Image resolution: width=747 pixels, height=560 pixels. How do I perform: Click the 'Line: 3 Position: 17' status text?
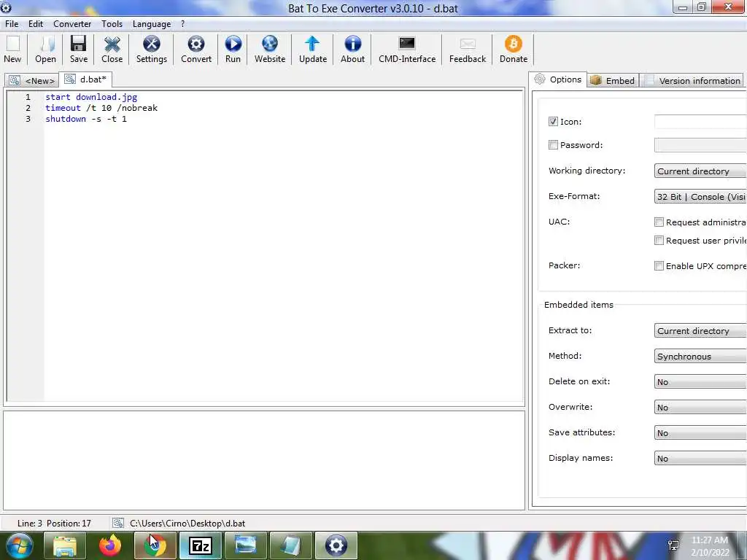54,524
